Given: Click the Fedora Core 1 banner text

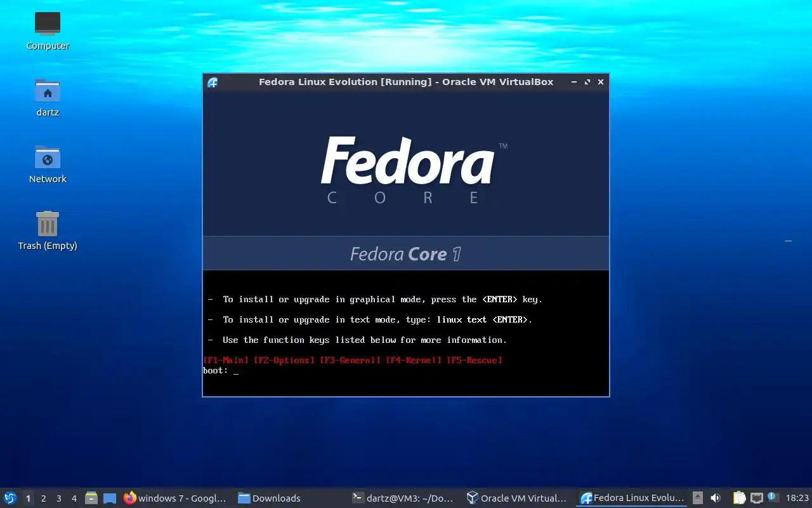Looking at the screenshot, I should coord(405,254).
